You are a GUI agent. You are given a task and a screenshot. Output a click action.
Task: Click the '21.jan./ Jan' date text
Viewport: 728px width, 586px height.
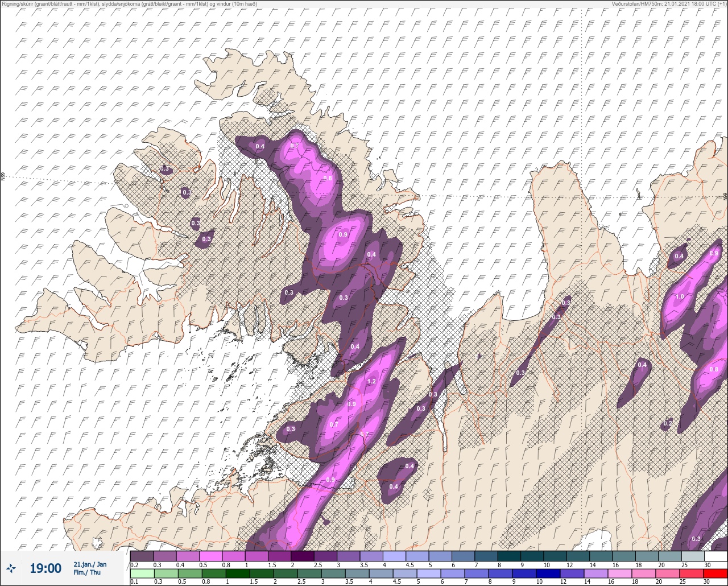[x=90, y=564]
